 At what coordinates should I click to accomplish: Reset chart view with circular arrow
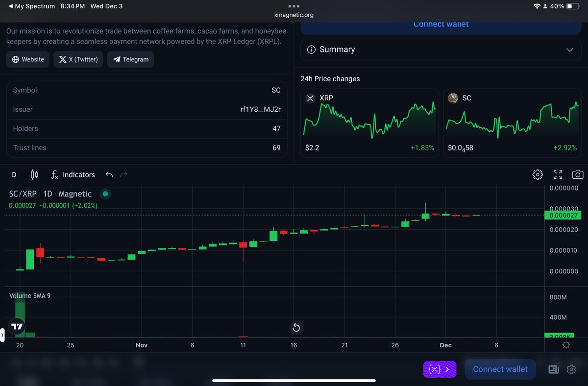point(296,328)
